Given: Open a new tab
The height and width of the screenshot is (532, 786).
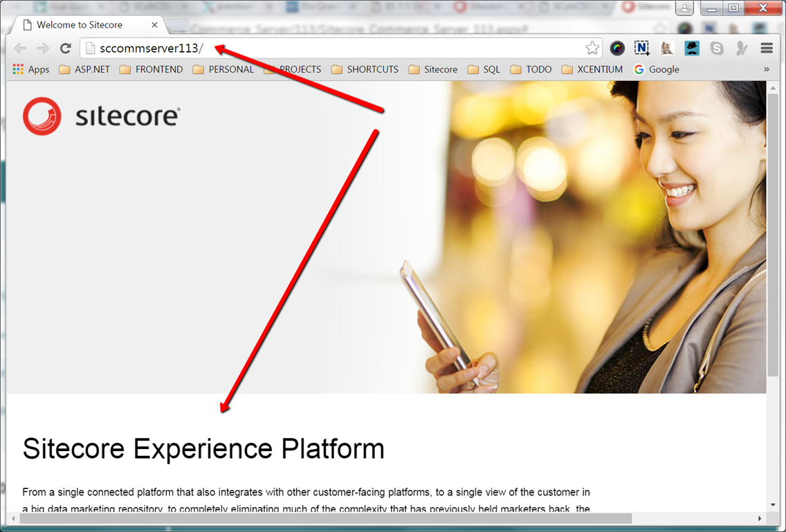Looking at the screenshot, I should [179, 25].
